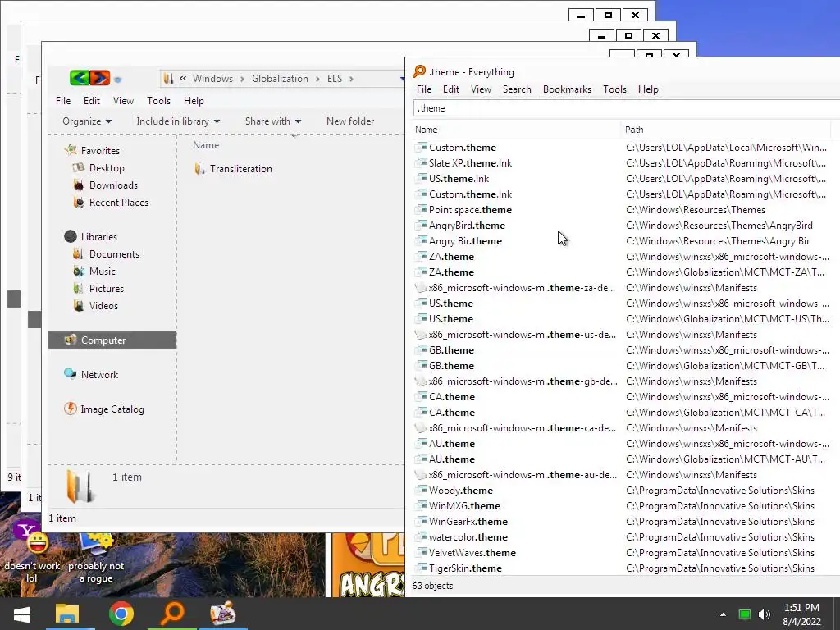This screenshot has width=840, height=630.
Task: Expand breadcrumb arrow after Globalization
Action: click(317, 79)
